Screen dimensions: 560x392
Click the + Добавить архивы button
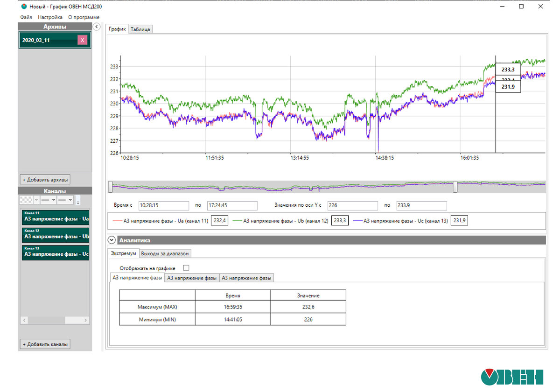coord(45,179)
